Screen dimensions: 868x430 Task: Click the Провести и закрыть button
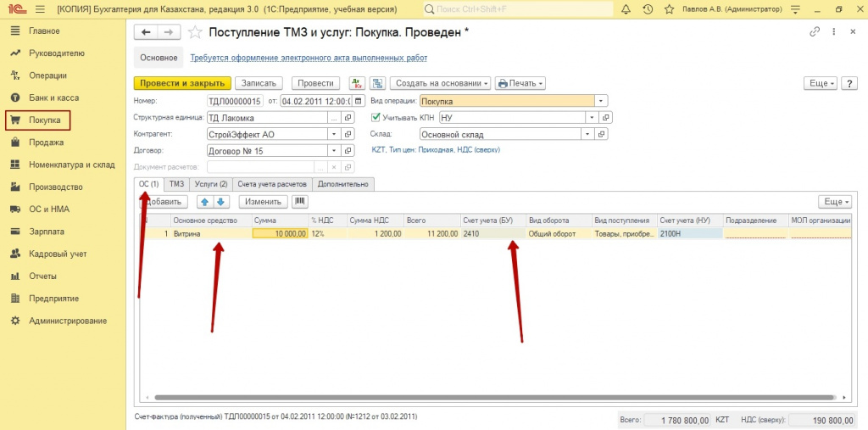pos(181,83)
